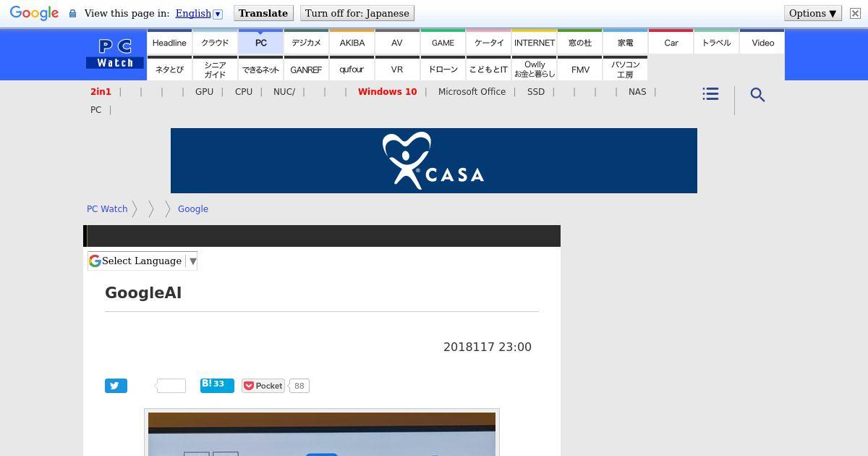Screen dimensions: 868x456
Task: Open the FMV tab
Action: 580,69
